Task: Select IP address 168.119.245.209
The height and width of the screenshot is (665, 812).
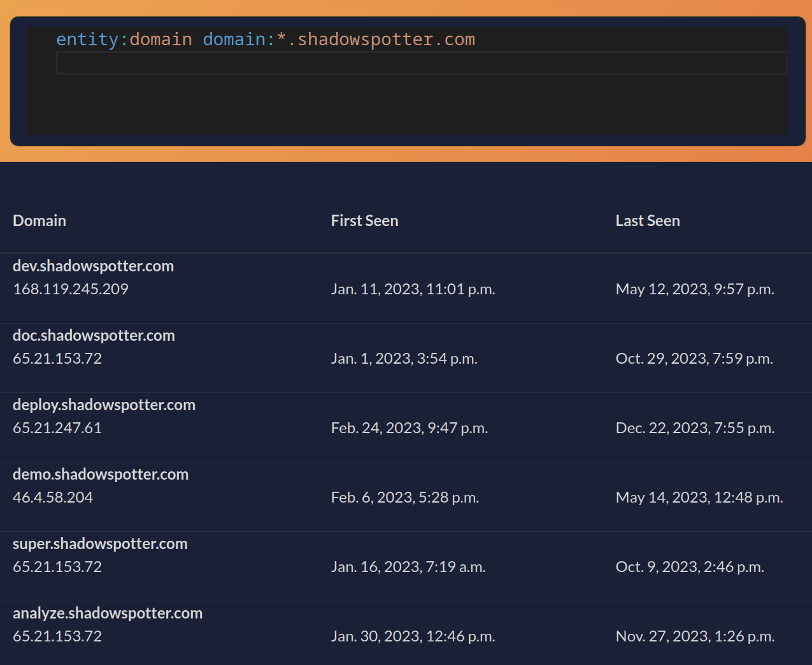Action: click(x=71, y=289)
